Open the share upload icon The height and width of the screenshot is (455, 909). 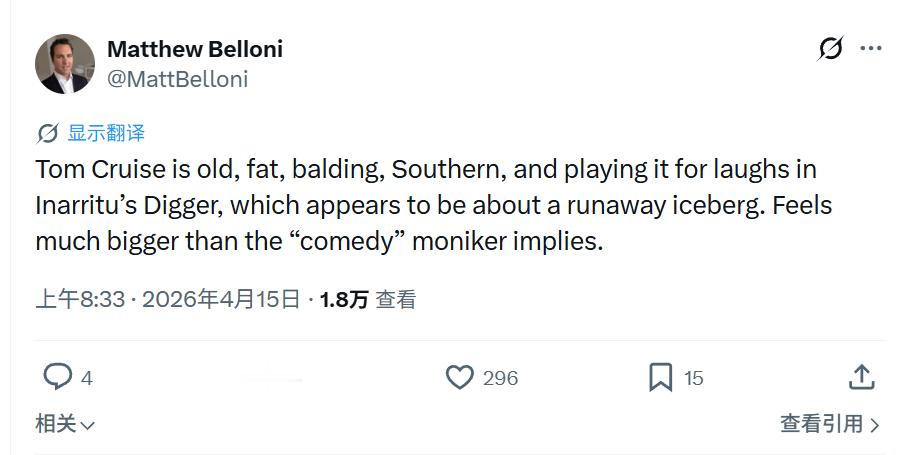861,377
